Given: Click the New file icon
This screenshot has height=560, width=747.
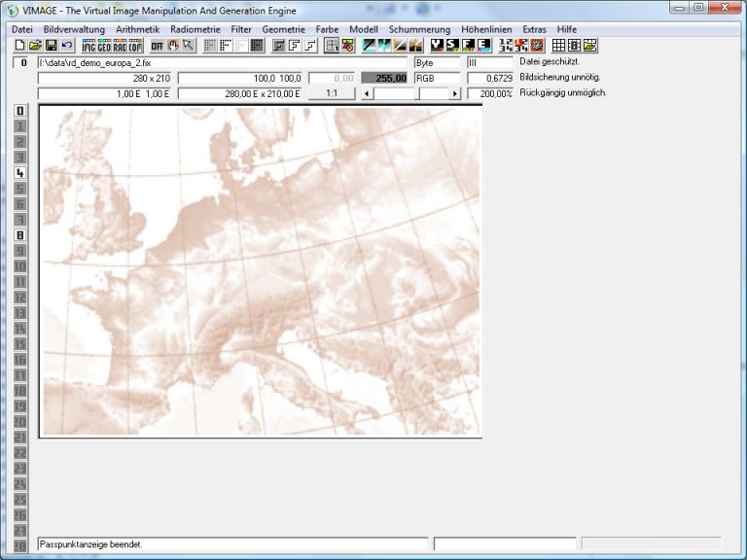Looking at the screenshot, I should 19,46.
